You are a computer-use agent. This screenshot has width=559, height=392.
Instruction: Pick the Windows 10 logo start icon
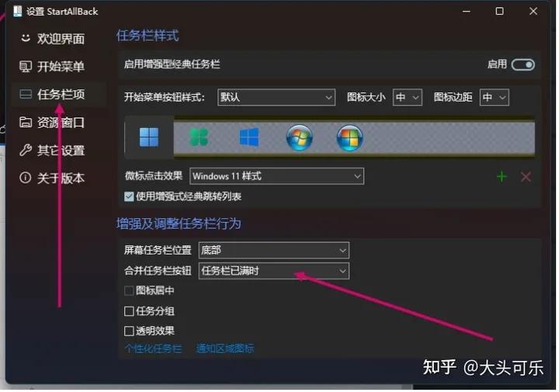248,138
